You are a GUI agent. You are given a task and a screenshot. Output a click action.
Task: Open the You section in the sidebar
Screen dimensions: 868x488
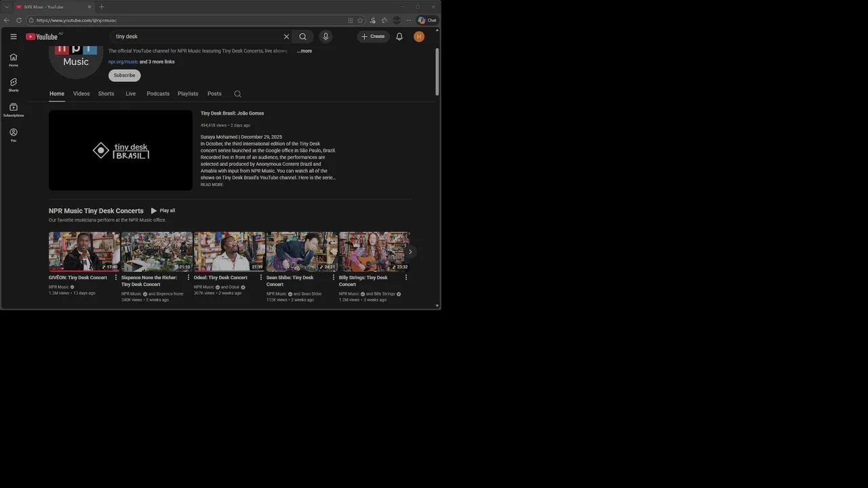point(14,135)
